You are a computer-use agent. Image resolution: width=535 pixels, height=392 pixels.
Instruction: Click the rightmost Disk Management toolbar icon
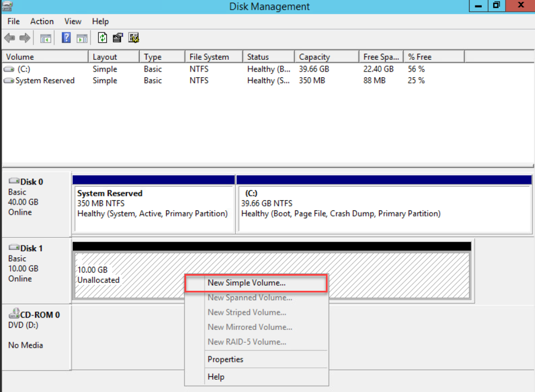[133, 37]
